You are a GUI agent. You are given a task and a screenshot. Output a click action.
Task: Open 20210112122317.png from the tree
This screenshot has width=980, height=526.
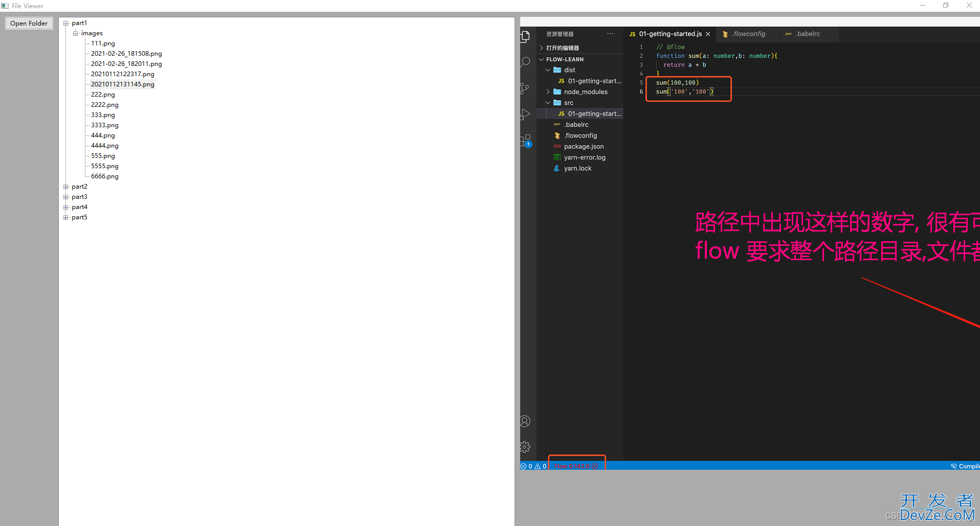pyautogui.click(x=123, y=74)
